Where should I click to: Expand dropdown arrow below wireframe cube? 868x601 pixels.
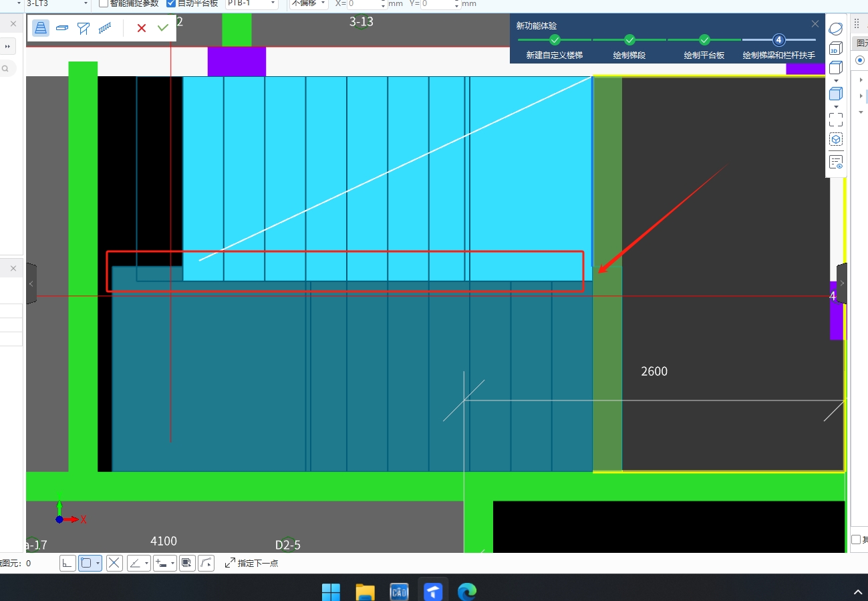point(836,80)
